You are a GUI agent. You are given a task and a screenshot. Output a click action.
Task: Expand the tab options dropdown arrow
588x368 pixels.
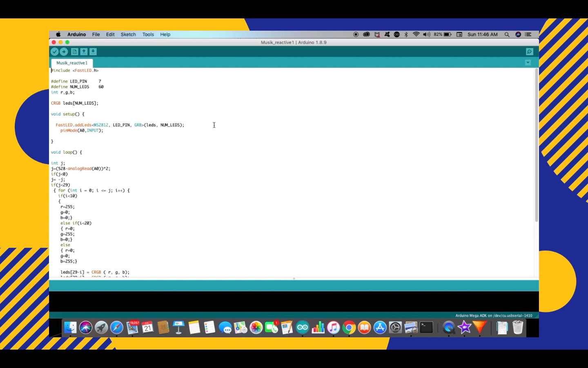[528, 63]
